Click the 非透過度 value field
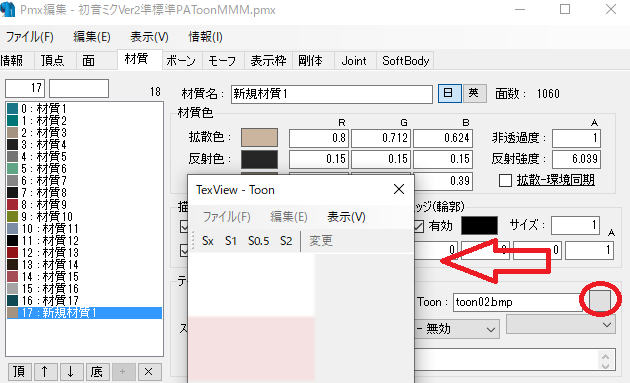Screen dimensions: 630x383 pos(577,138)
